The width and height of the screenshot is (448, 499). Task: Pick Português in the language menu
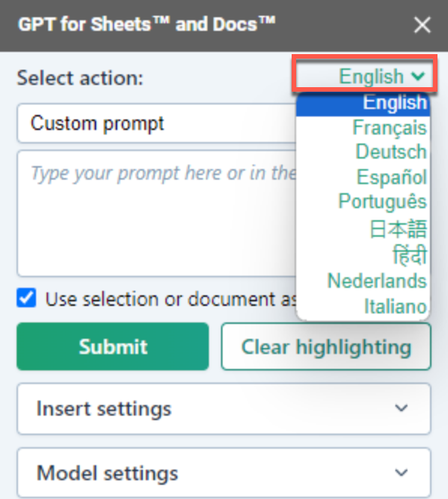[363, 201]
